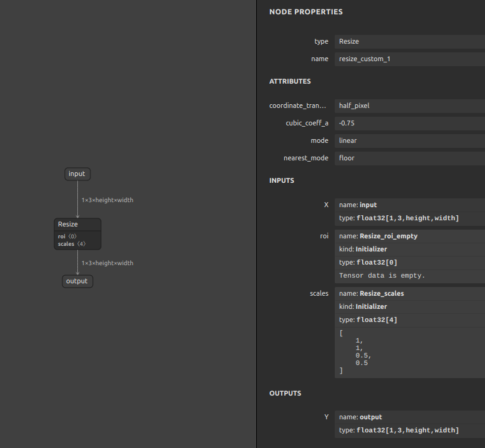Click the 1×3×height×width edge label above output
Viewport: 485px width, 448px height.
107,263
